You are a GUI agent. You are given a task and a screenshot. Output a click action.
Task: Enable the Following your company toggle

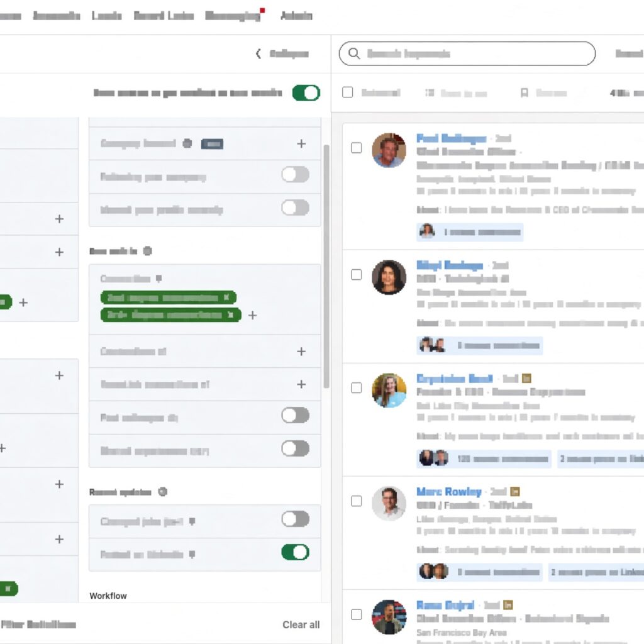(296, 175)
